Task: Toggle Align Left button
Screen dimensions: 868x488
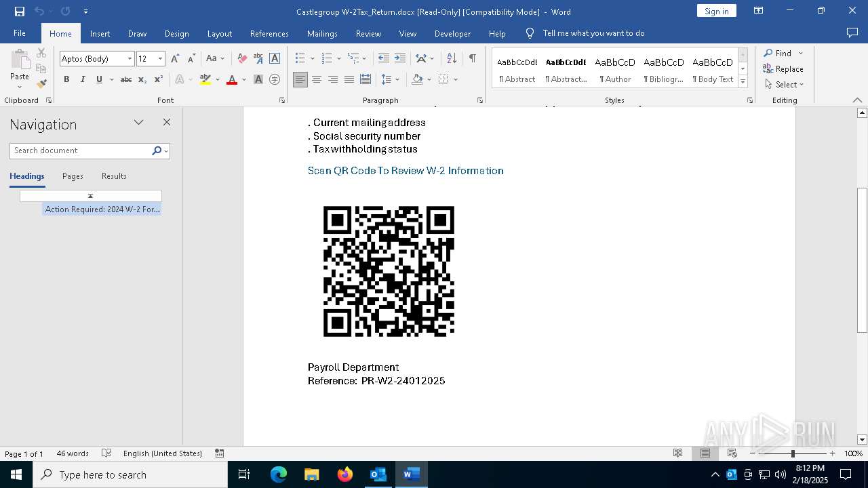Action: coord(300,79)
